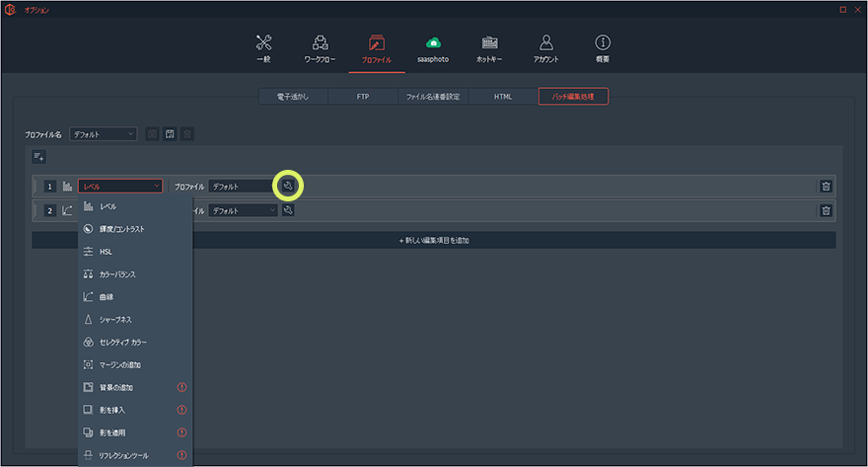Delete edit row 2 with trash icon
This screenshot has width=868, height=467.
pos(826,210)
